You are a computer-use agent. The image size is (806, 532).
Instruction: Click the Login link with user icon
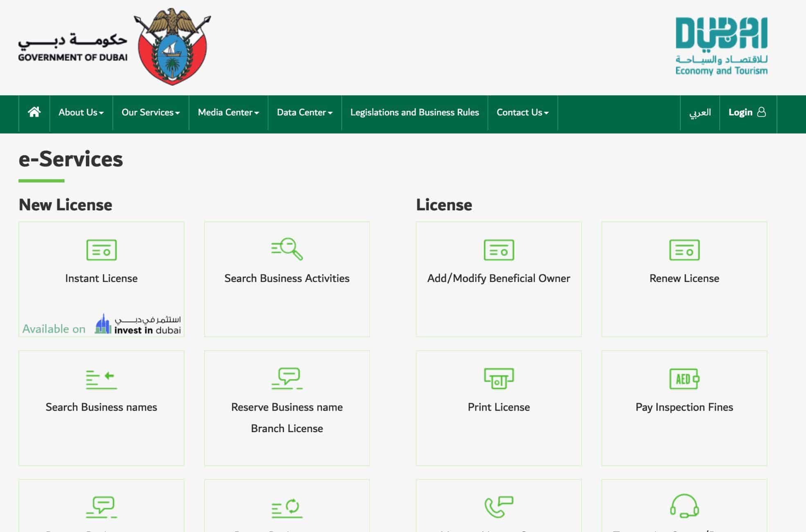(x=747, y=112)
